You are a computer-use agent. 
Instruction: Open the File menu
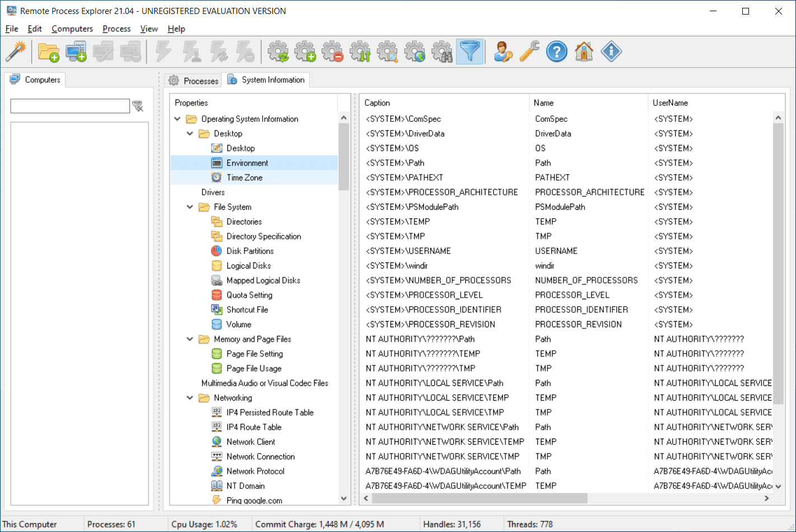pos(12,29)
